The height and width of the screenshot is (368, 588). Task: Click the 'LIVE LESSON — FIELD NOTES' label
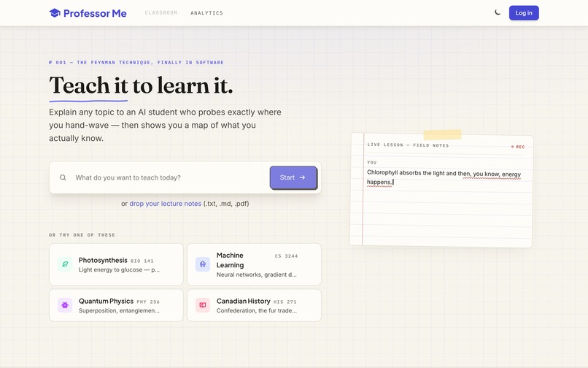(x=408, y=145)
